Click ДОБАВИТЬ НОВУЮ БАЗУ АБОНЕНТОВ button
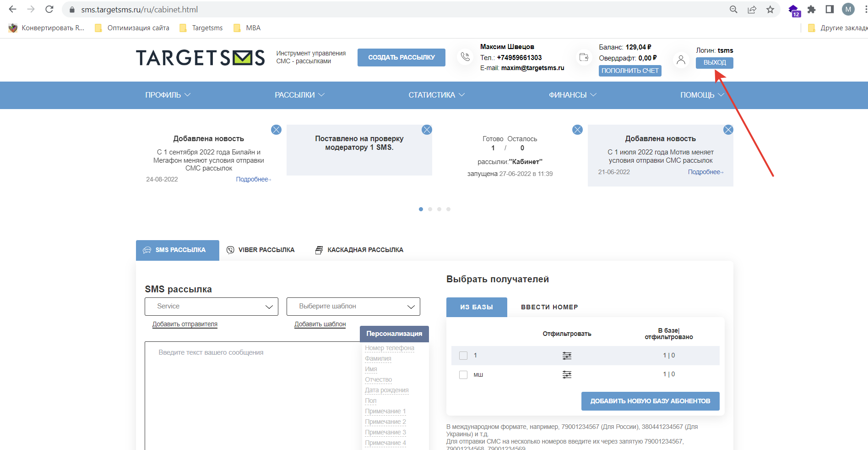This screenshot has width=868, height=450. [x=650, y=401]
